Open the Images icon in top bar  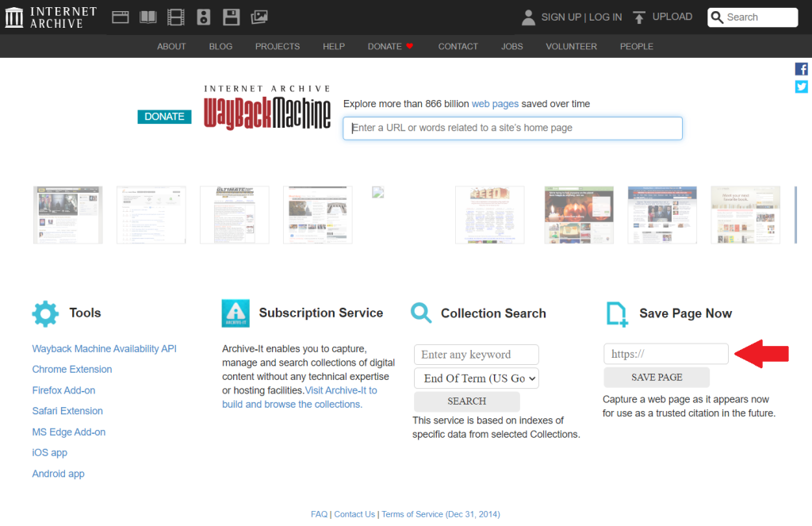pyautogui.click(x=259, y=17)
